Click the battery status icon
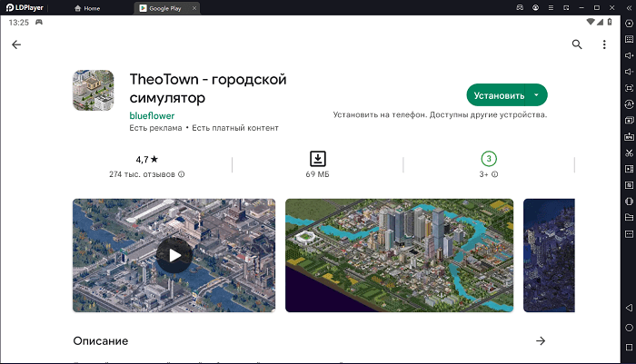Viewport: 636px width, 364px height. point(610,22)
